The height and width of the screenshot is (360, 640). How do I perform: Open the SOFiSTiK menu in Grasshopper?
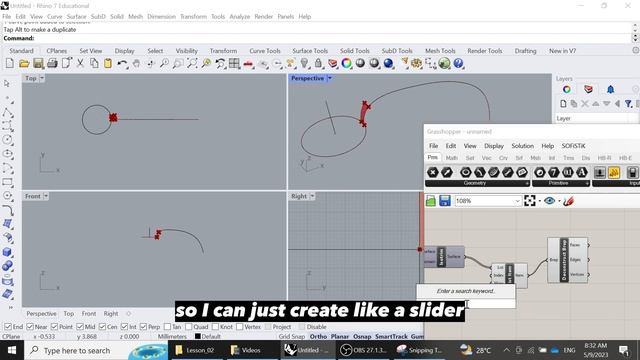[x=573, y=146]
